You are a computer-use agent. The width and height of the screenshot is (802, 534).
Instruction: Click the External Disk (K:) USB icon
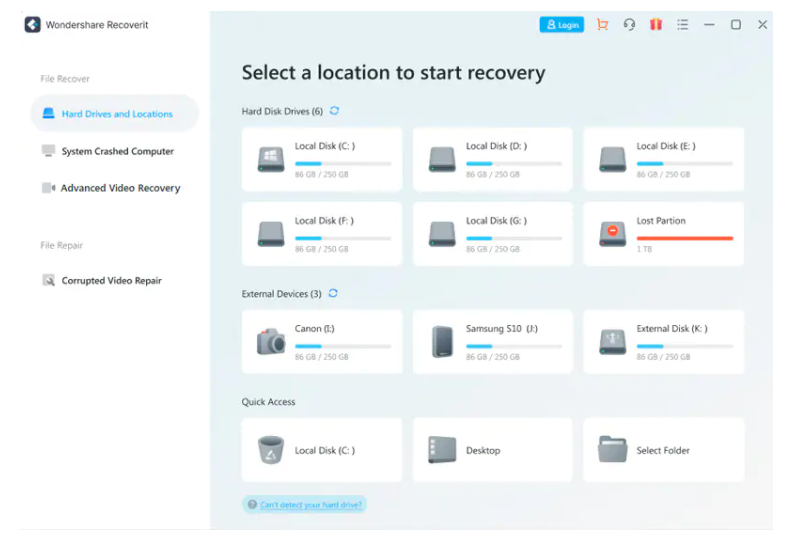(x=612, y=341)
